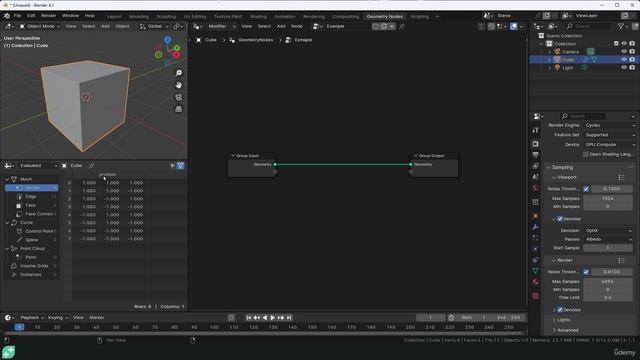Open the Tool properties tab
This screenshot has width=640, height=360.
tap(536, 130)
